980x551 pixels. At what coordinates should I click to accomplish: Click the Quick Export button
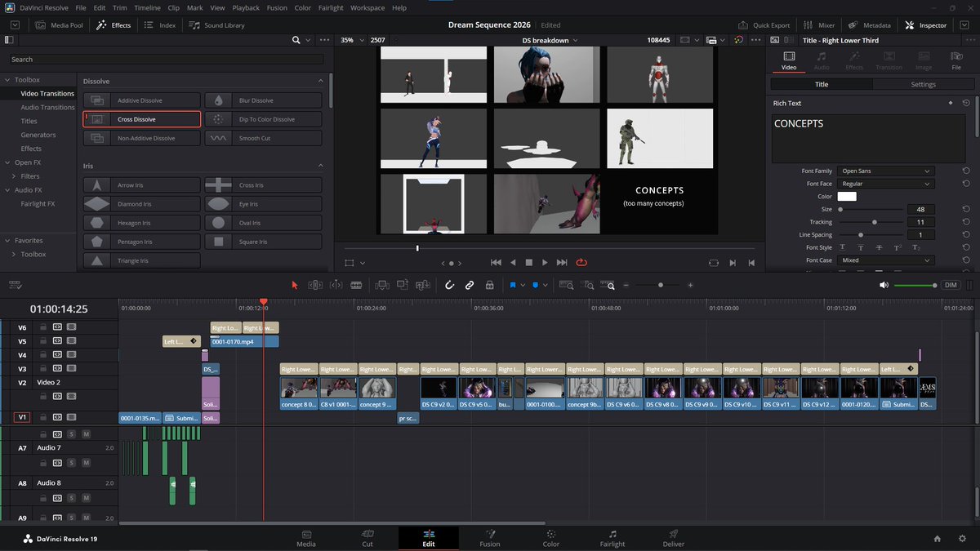764,25
